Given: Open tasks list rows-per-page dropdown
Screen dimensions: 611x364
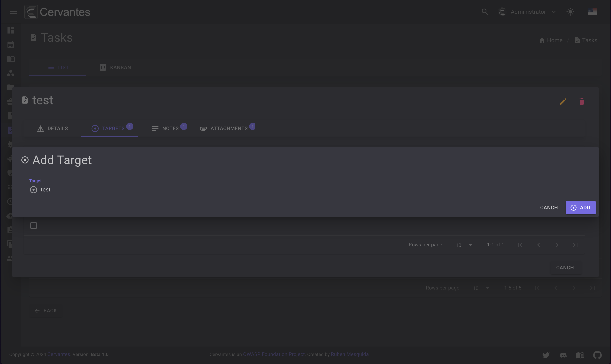Looking at the screenshot, I should point(481,288).
